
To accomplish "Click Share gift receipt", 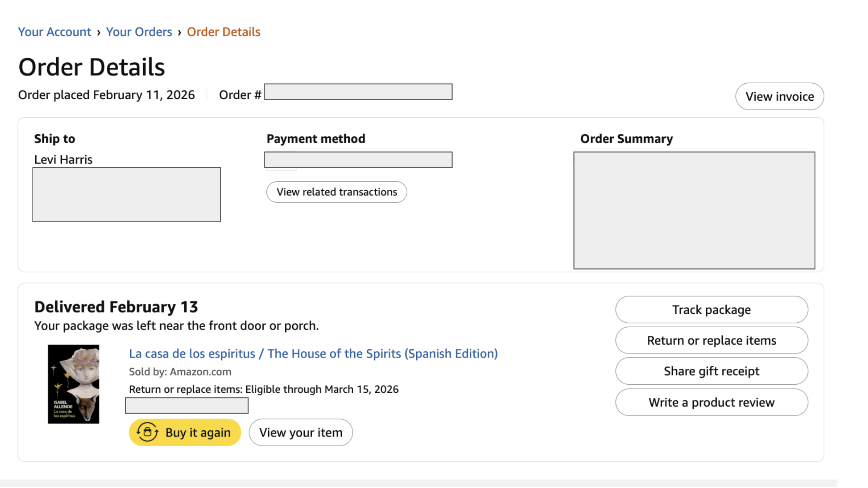I will tap(711, 371).
